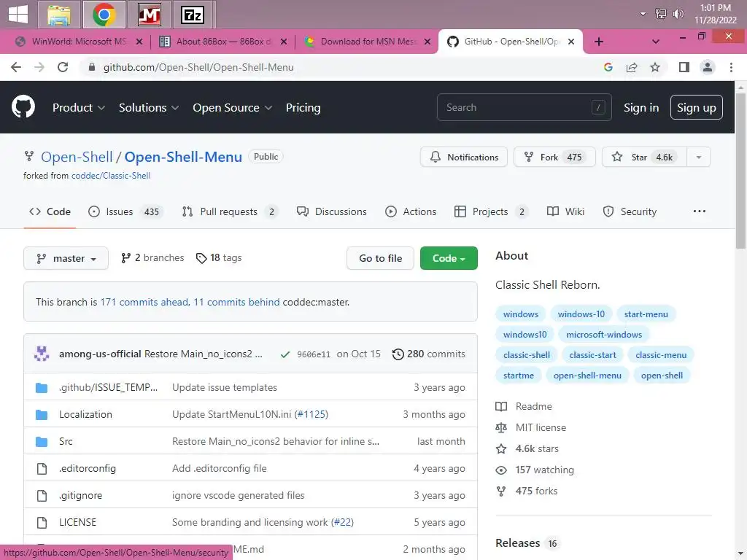Click the Google icon in address bar
Image resolution: width=747 pixels, height=560 pixels.
[608, 67]
